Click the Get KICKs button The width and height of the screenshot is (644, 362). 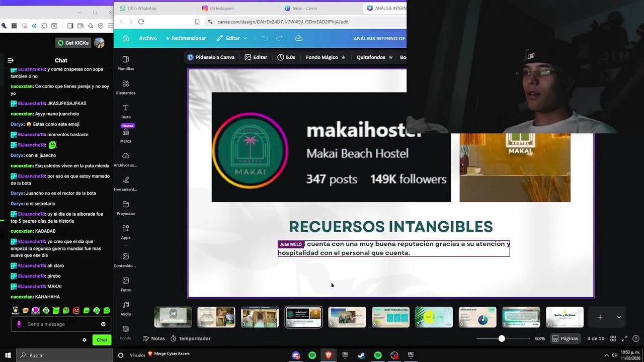coord(73,43)
